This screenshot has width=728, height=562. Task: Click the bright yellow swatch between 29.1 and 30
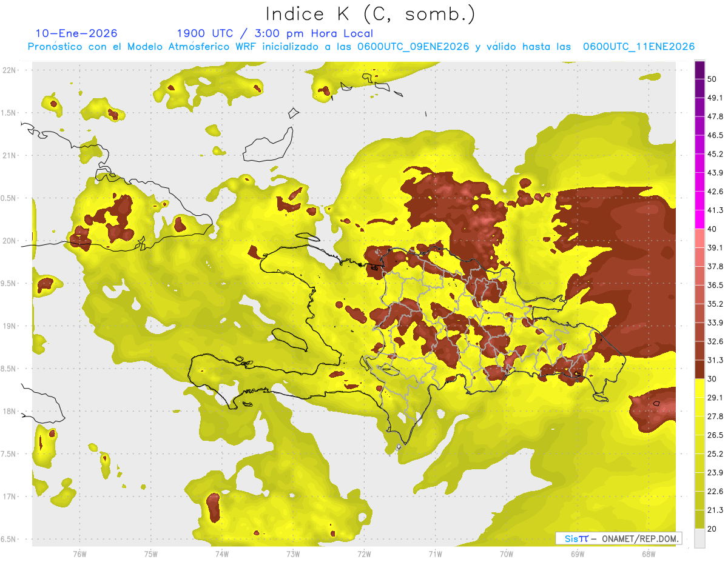pos(700,388)
